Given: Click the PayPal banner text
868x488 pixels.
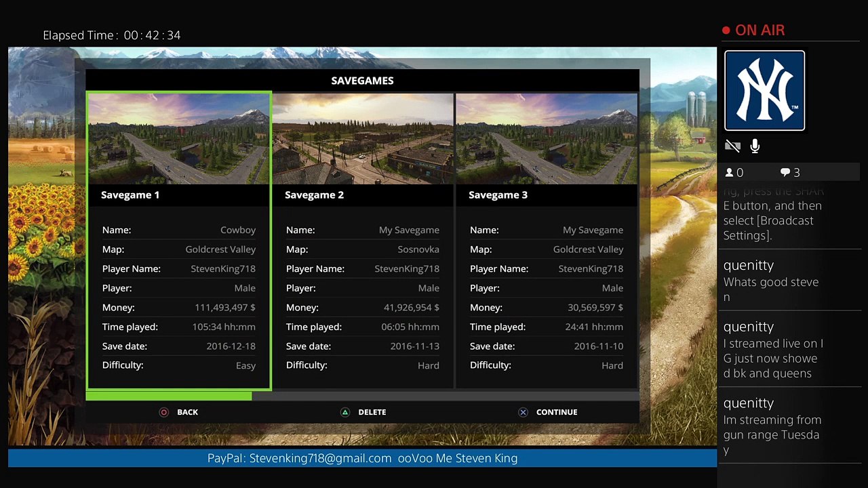Looking at the screenshot, I should point(362,458).
